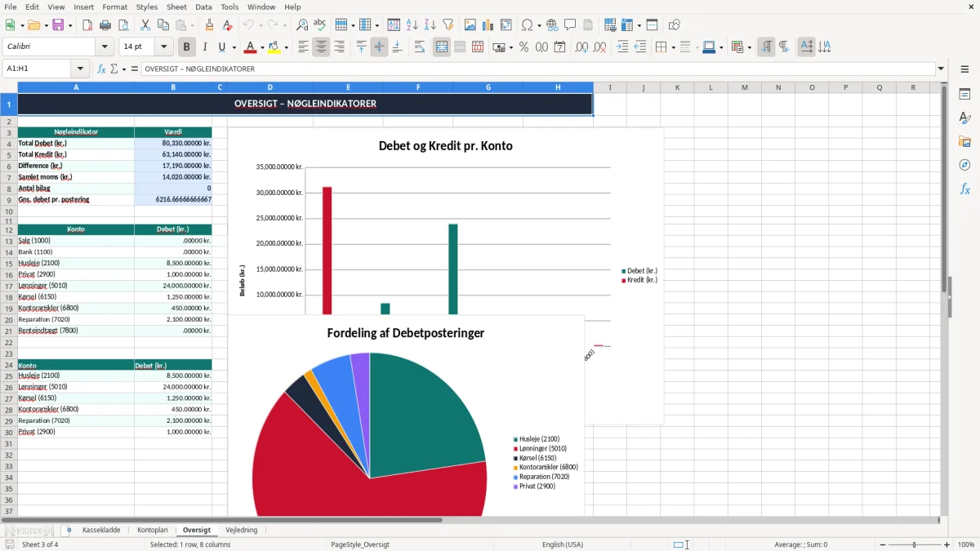Image resolution: width=980 pixels, height=551 pixels.
Task: Open the Paste options dropdown arrow
Action: click(193, 25)
